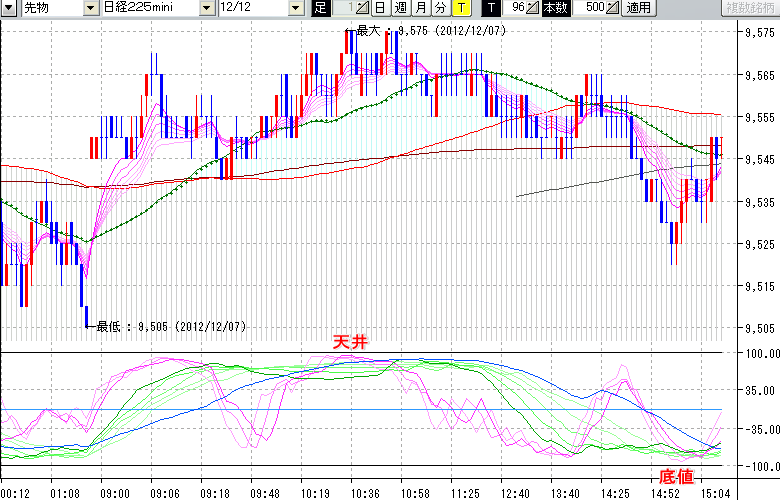780x500 pixels.
Task: Expand the 日経225mini instrument dropdown
Action: [x=207, y=8]
